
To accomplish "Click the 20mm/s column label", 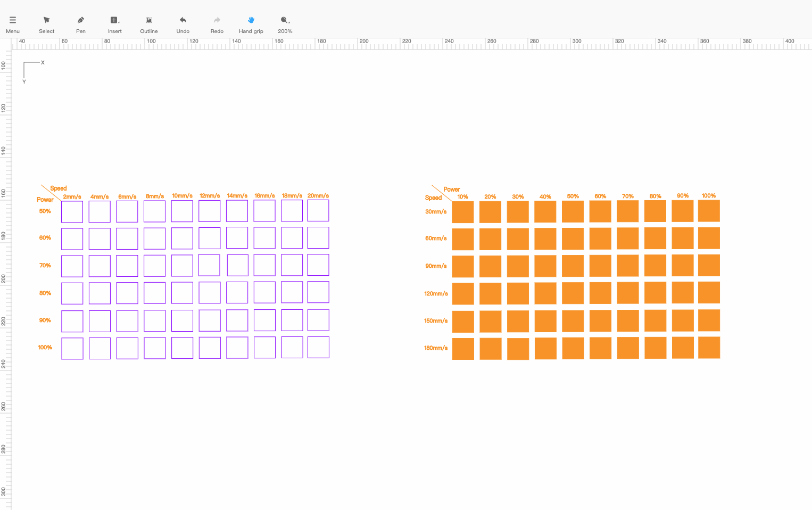I will point(318,196).
